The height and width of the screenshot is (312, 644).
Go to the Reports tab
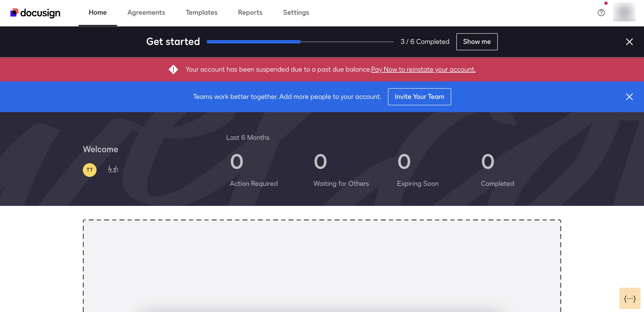pos(250,13)
